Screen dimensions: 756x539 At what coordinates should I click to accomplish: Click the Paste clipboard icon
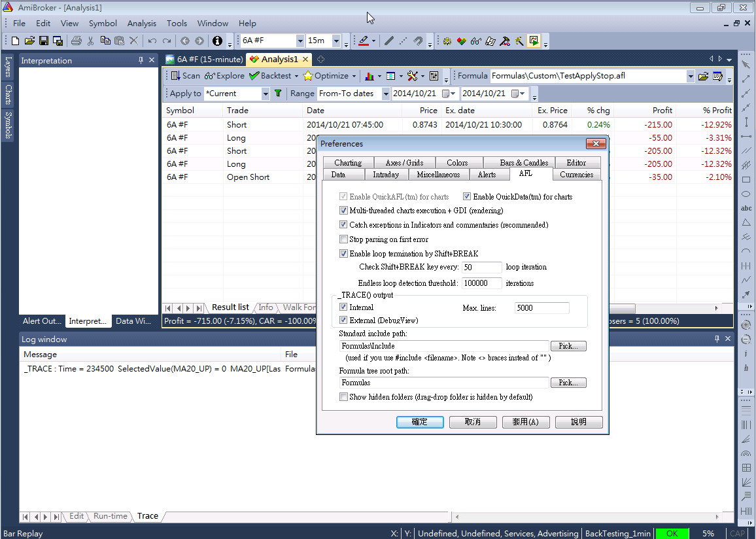(119, 41)
